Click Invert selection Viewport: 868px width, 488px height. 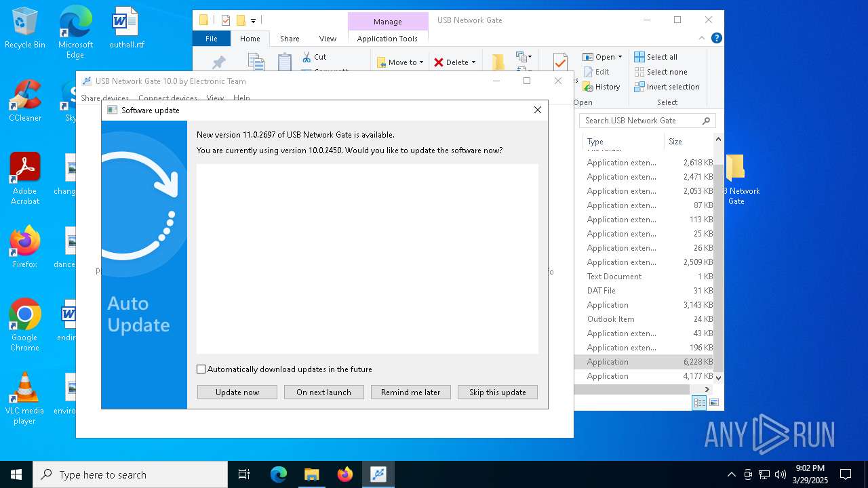[x=667, y=87]
